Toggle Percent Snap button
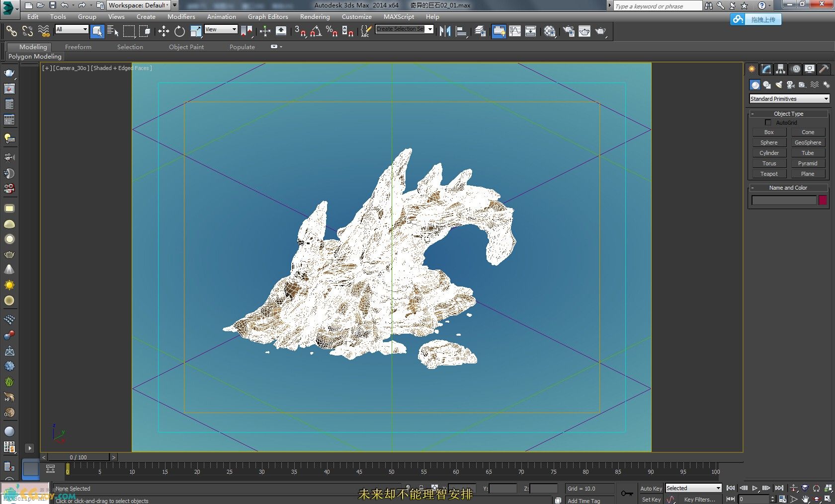Viewport: 835px width, 504px height. tap(332, 31)
